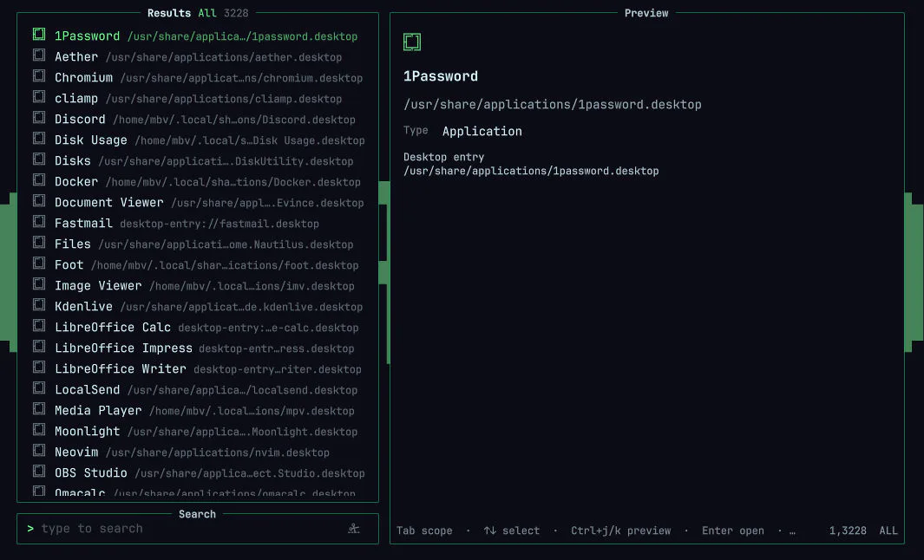This screenshot has height=560, width=924.
Task: Expand the ellipsis for more shortcuts
Action: point(792,531)
